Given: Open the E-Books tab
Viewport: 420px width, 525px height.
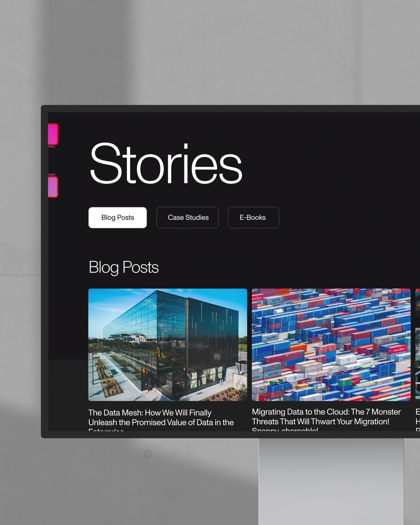Looking at the screenshot, I should pos(254,217).
